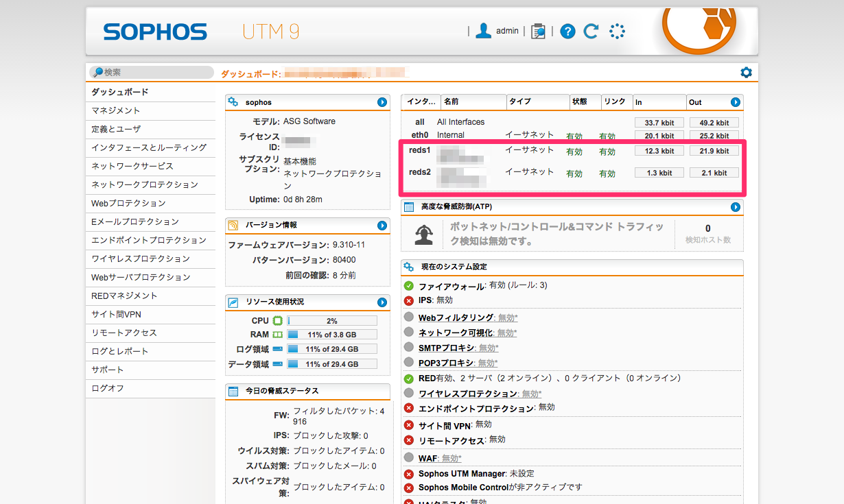Open the help question mark icon
Image resolution: width=844 pixels, height=504 pixels.
pyautogui.click(x=567, y=31)
